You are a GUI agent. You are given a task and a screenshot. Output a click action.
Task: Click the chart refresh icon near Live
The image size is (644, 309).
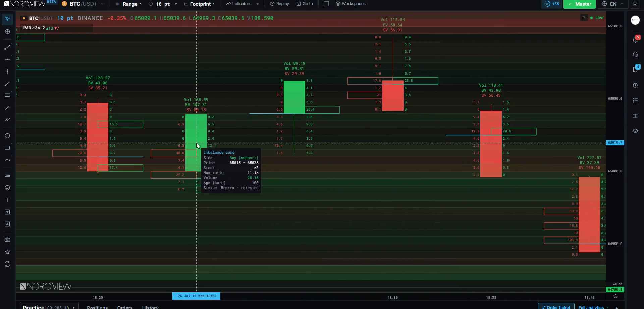584,18
